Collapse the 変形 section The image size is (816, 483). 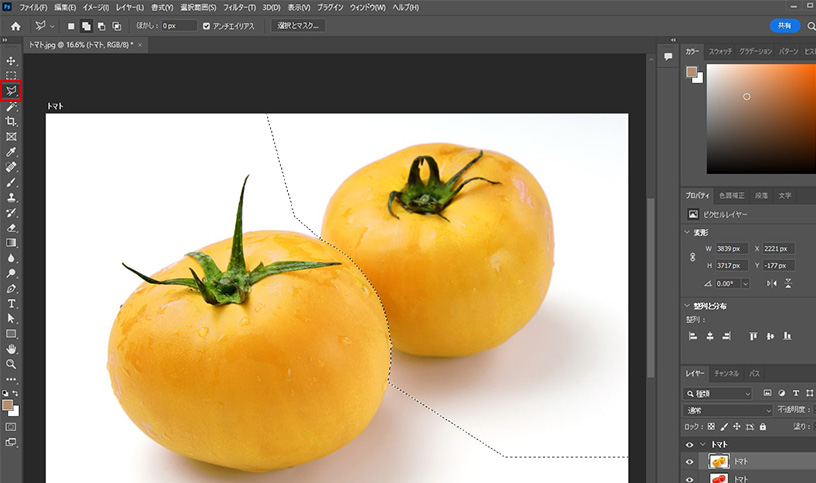point(687,232)
